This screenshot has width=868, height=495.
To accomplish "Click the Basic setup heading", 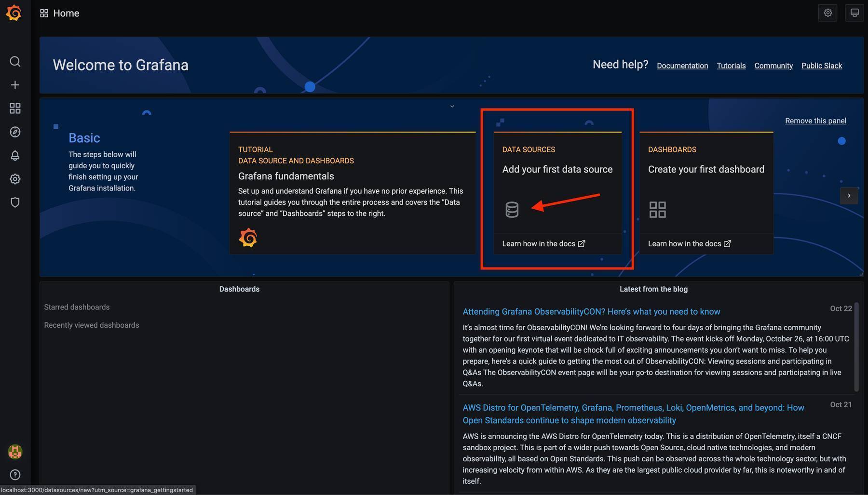I will coord(84,138).
